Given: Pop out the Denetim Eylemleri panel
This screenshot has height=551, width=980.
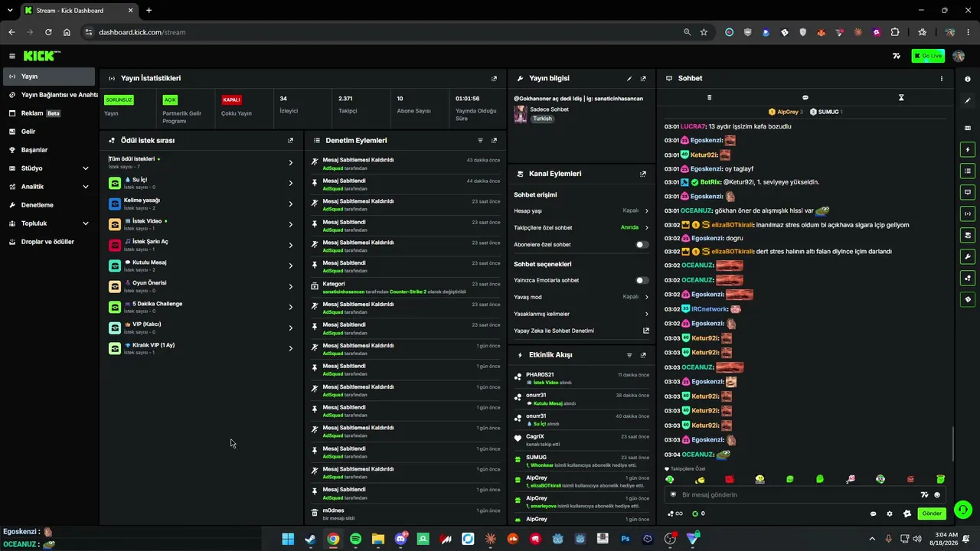Looking at the screenshot, I should [495, 141].
